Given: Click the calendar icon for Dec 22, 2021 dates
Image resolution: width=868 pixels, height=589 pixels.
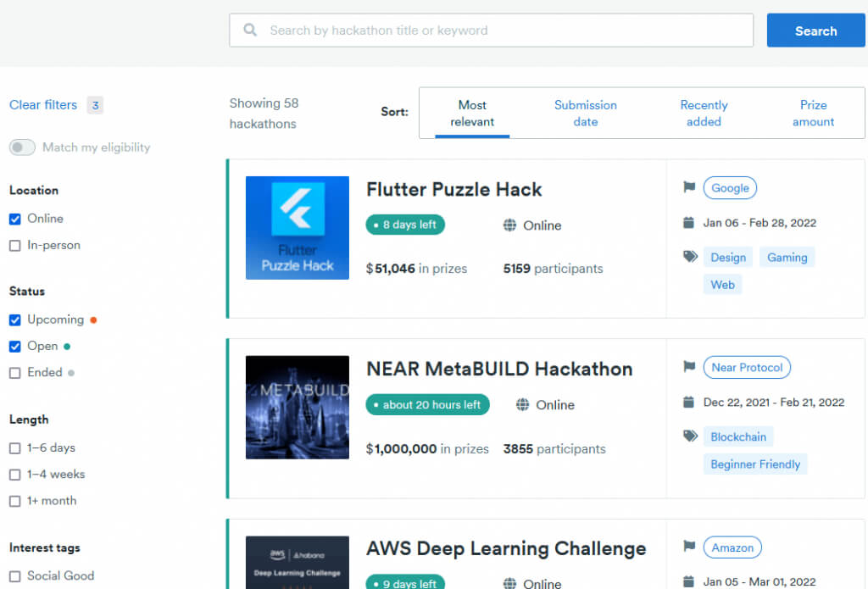Looking at the screenshot, I should point(688,402).
